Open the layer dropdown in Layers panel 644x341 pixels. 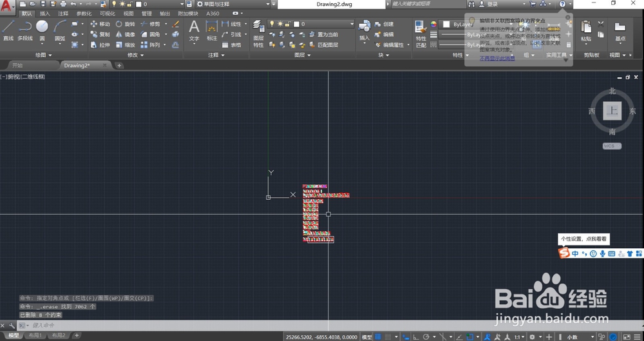[311, 24]
